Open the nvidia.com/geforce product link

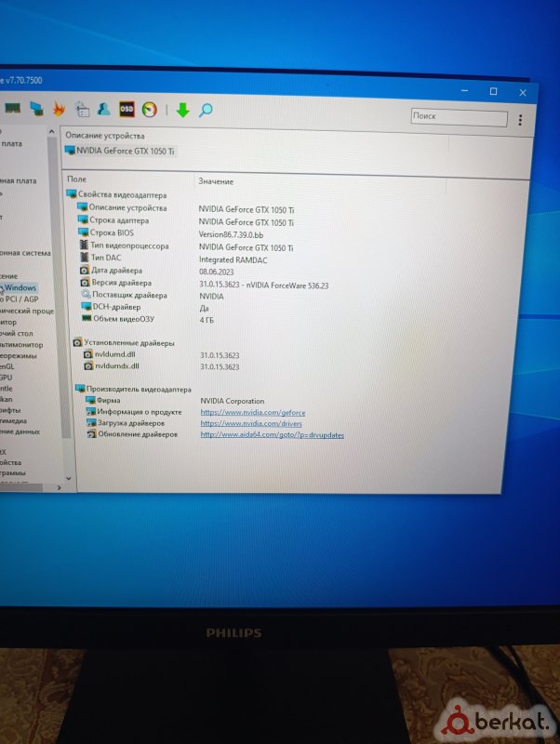(x=253, y=412)
